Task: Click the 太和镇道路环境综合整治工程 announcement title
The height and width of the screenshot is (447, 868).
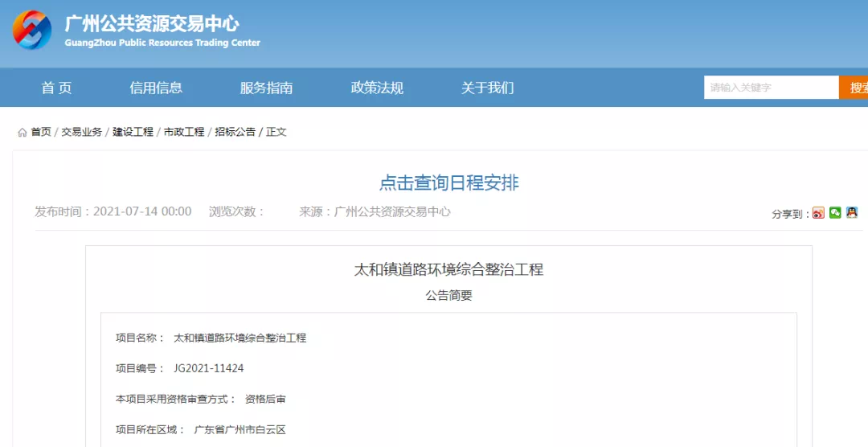Action: click(448, 269)
